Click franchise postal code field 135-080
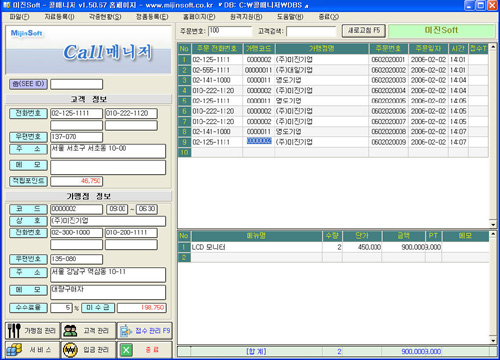Screen dimensions: 500x360 (76, 259)
